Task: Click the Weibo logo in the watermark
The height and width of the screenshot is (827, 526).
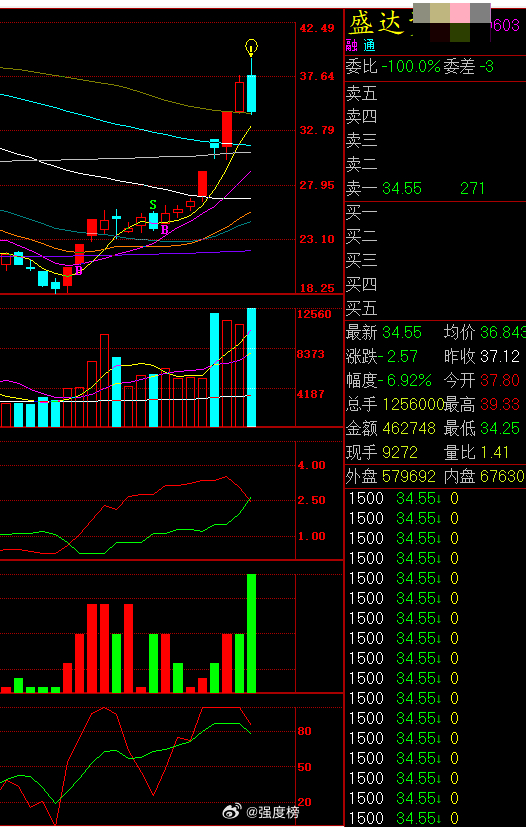Action: point(232,812)
